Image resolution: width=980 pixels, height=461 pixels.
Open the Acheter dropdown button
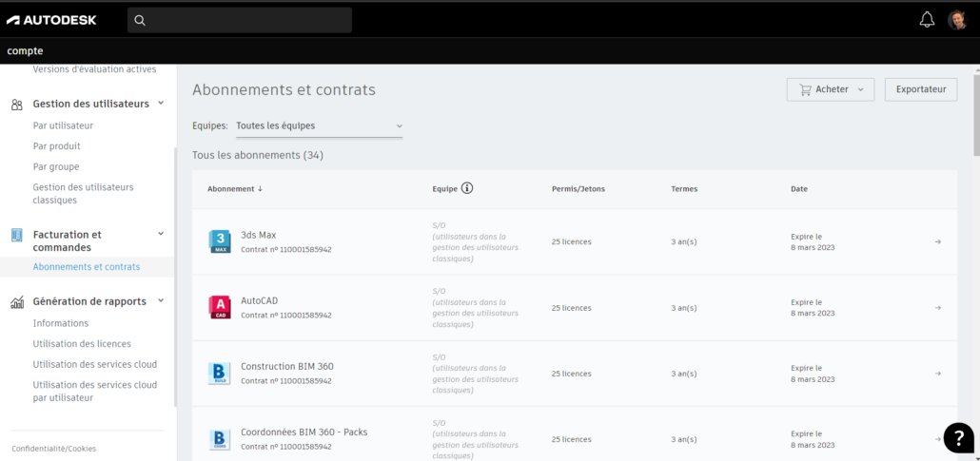(x=830, y=89)
